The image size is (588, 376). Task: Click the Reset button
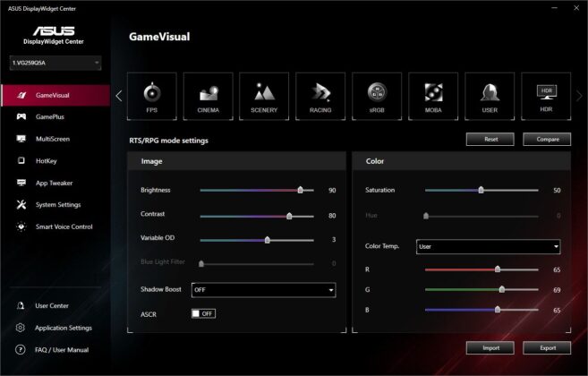490,140
